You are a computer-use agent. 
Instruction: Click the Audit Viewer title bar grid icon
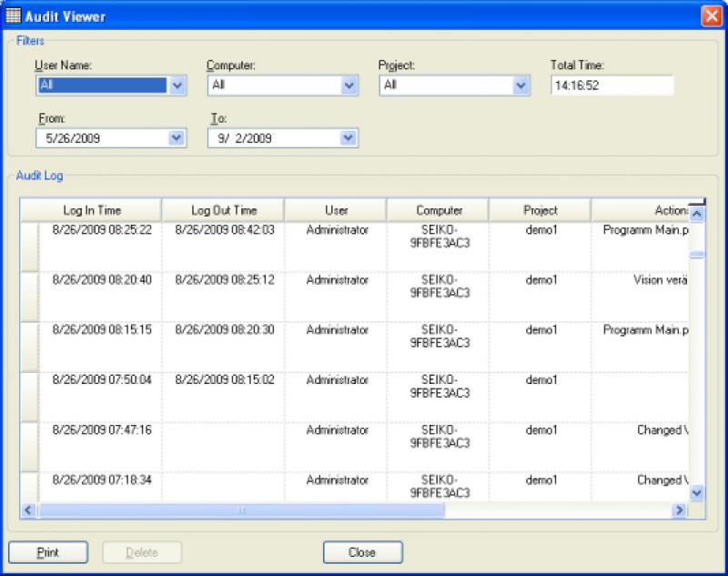tap(13, 16)
